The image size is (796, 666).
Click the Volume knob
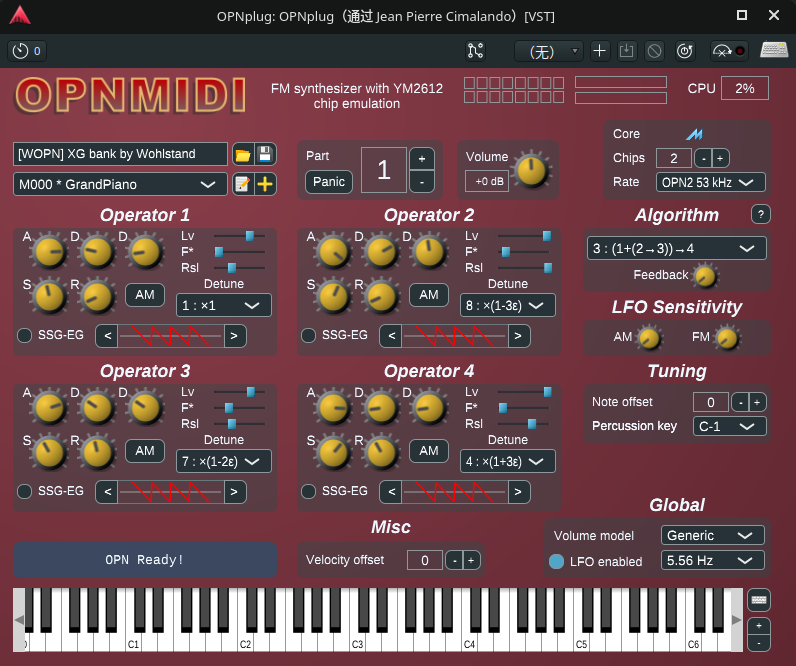click(x=532, y=170)
